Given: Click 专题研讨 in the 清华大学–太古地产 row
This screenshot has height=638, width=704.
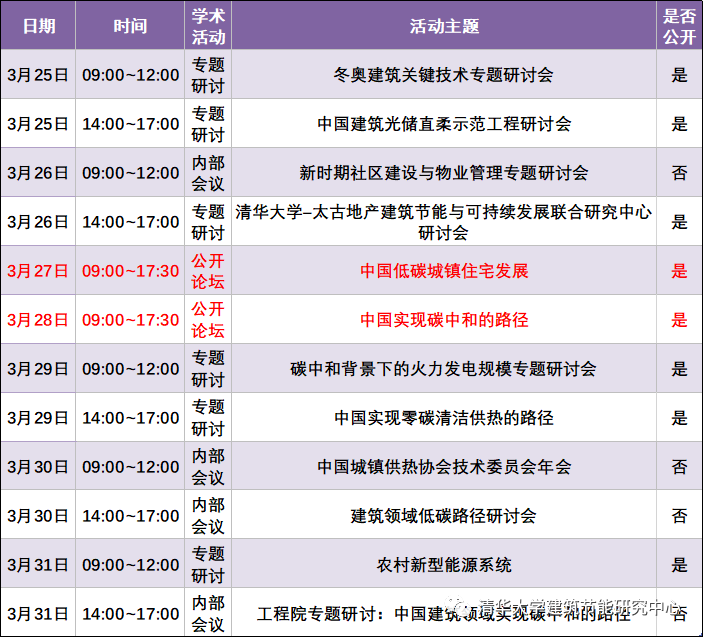Looking at the screenshot, I should pos(208,222).
